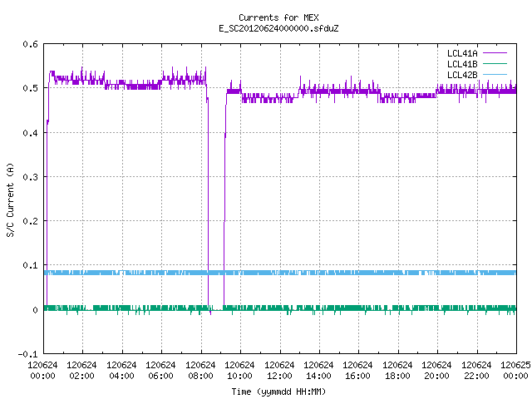532x399 pixels.
Task: Click the 0.1 y-axis tick value
Action: (x=30, y=265)
